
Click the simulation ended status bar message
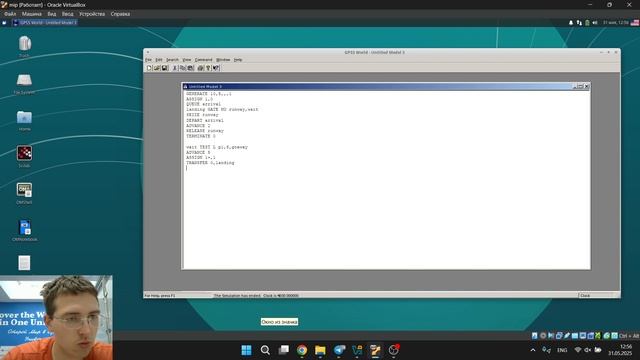(256, 296)
